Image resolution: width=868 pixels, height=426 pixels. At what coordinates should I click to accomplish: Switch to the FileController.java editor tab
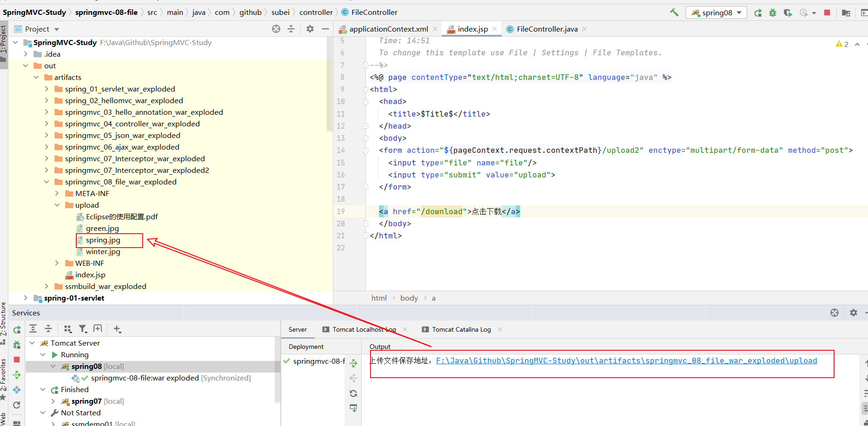click(x=547, y=29)
